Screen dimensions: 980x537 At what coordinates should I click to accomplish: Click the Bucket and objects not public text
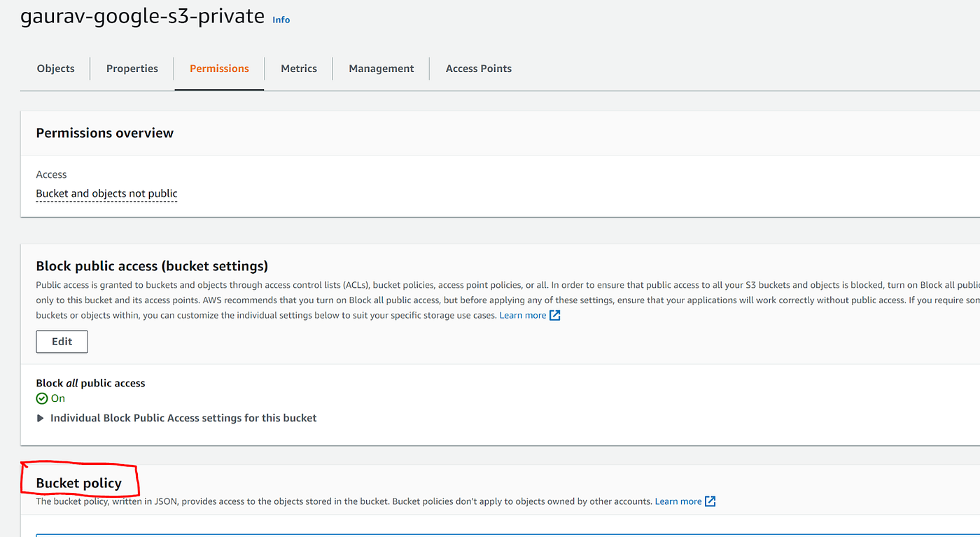pyautogui.click(x=106, y=193)
